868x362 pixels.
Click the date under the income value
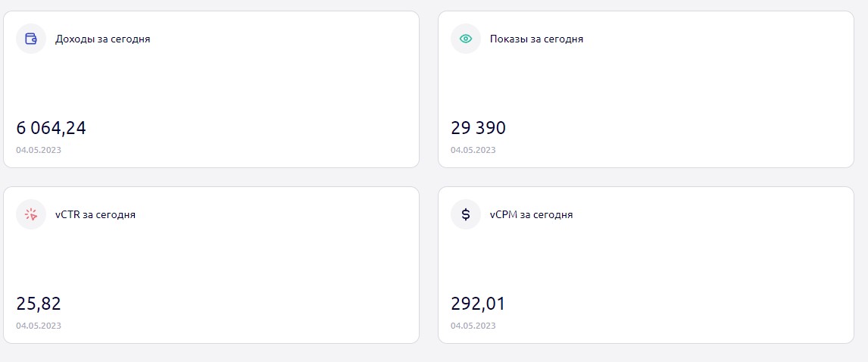39,150
